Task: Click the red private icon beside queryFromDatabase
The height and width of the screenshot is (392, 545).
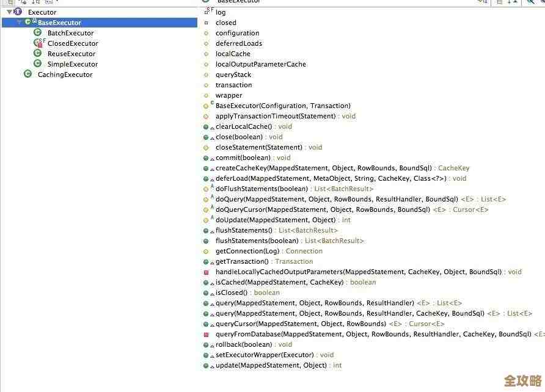Action: coord(206,335)
